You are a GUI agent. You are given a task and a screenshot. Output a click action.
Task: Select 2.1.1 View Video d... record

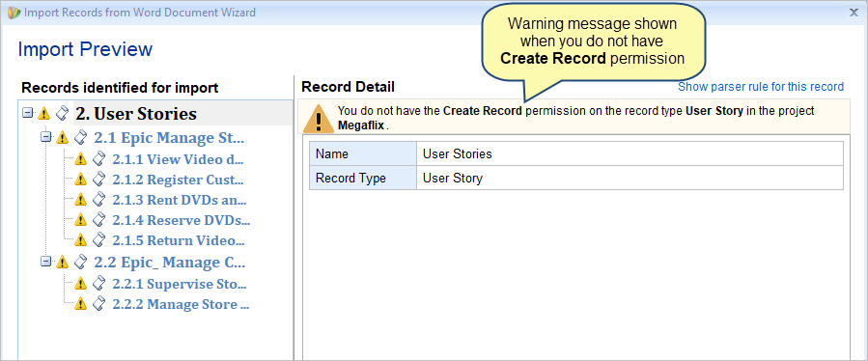click(178, 159)
